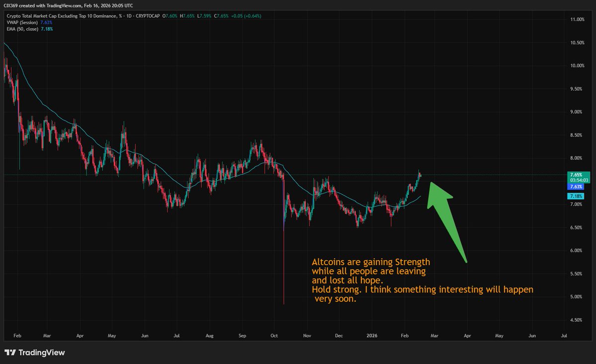Viewport: 596px width, 364px height.
Task: Click the Nov label on the time axis
Action: [x=307, y=336]
